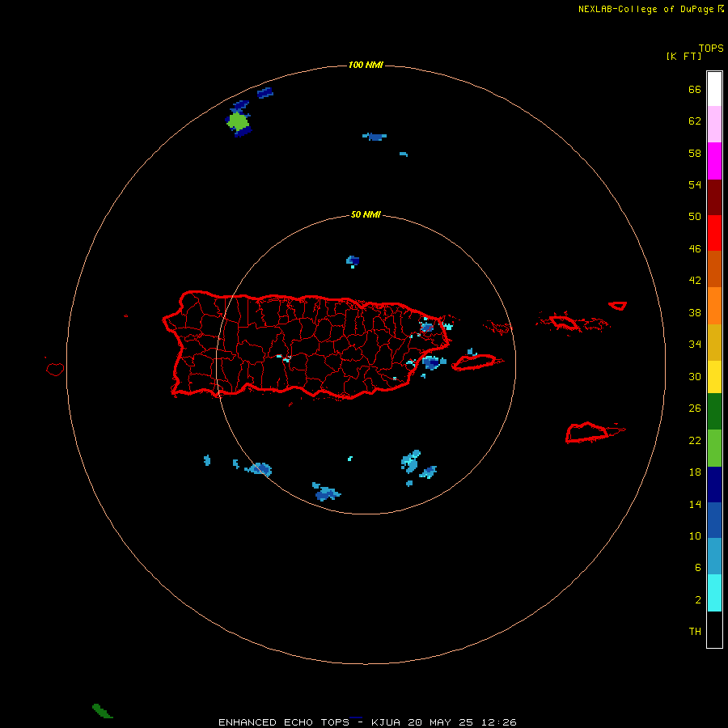Click the magenta legend swatch

tap(714, 161)
